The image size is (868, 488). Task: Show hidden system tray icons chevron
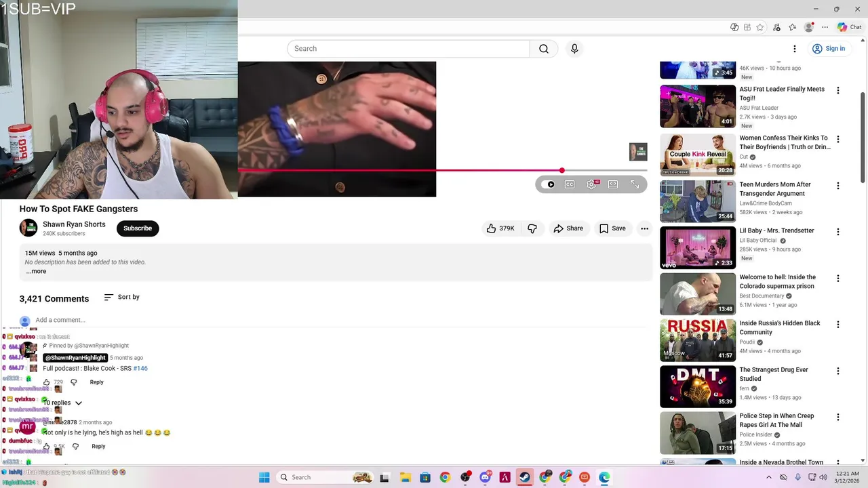click(768, 477)
